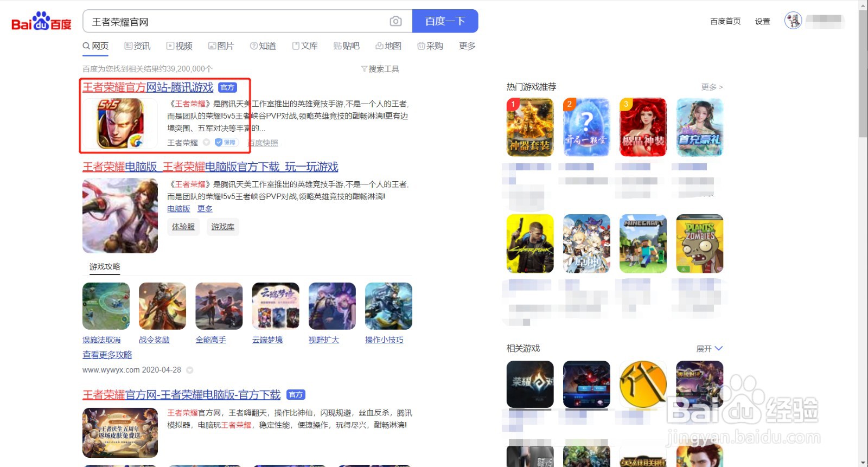This screenshot has width=868, height=467.
Task: Click the 王者荣耀 5v5 game icon thumbnail
Action: [x=120, y=123]
